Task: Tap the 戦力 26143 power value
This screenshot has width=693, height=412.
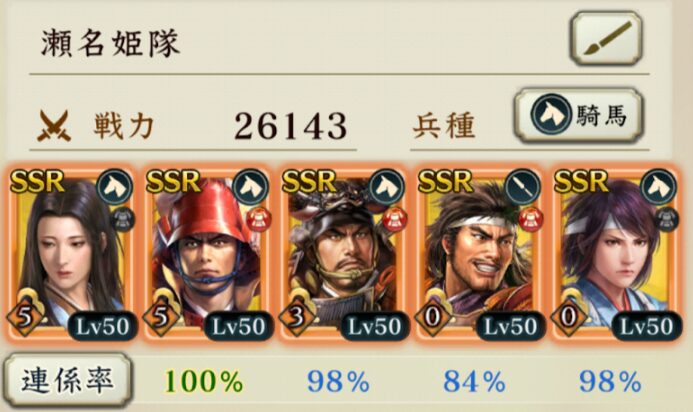Action: click(x=290, y=126)
